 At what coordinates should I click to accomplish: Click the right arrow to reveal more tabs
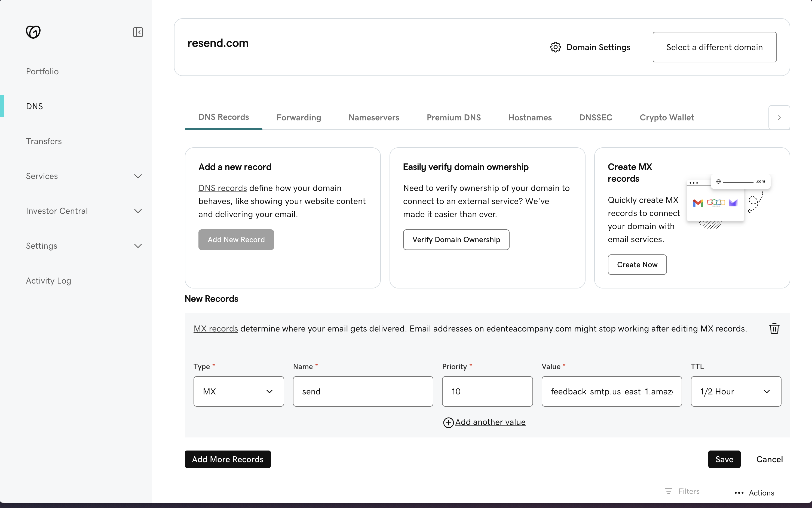(779, 117)
